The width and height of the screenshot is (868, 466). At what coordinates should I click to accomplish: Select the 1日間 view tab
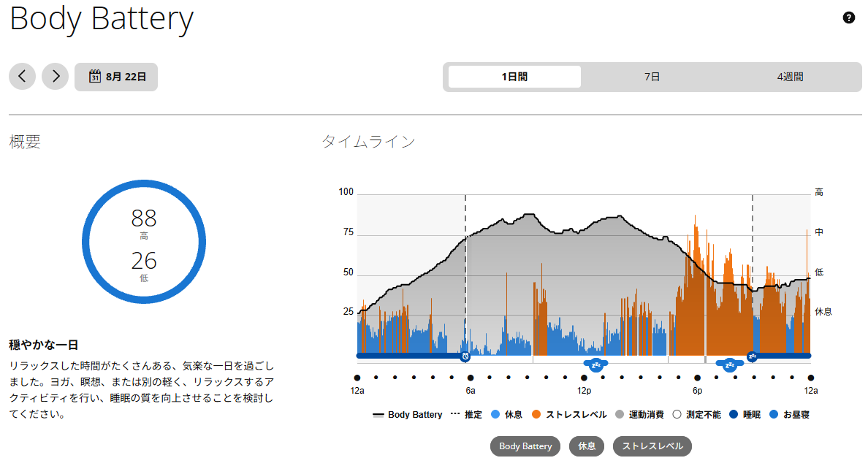pyautogui.click(x=514, y=77)
